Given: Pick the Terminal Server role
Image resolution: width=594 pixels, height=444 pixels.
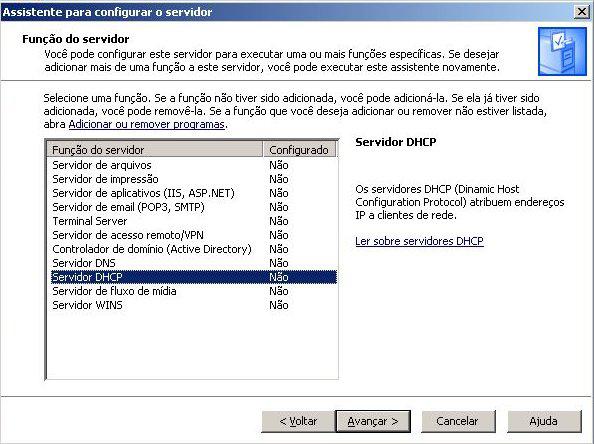Looking at the screenshot, I should (x=193, y=221).
